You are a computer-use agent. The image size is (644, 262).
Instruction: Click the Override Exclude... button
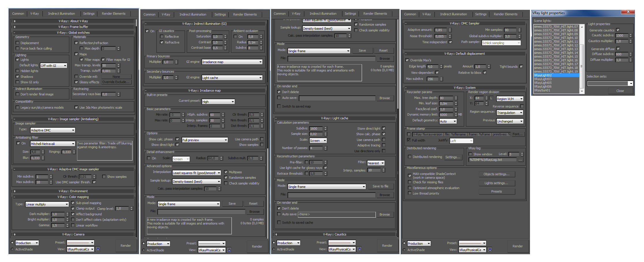tap(116, 82)
